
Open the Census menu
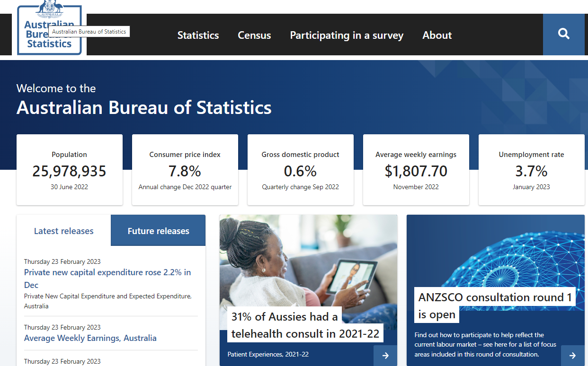click(254, 35)
